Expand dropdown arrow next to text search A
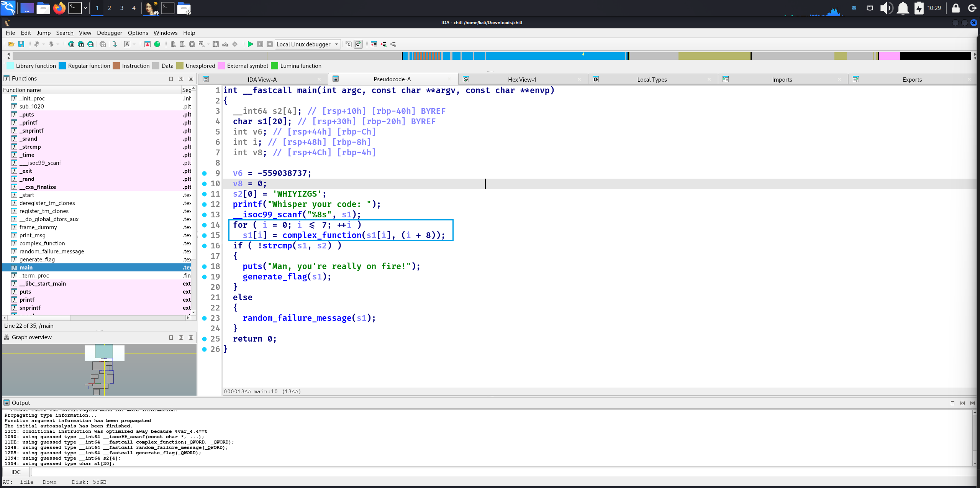The image size is (980, 488). 134,44
